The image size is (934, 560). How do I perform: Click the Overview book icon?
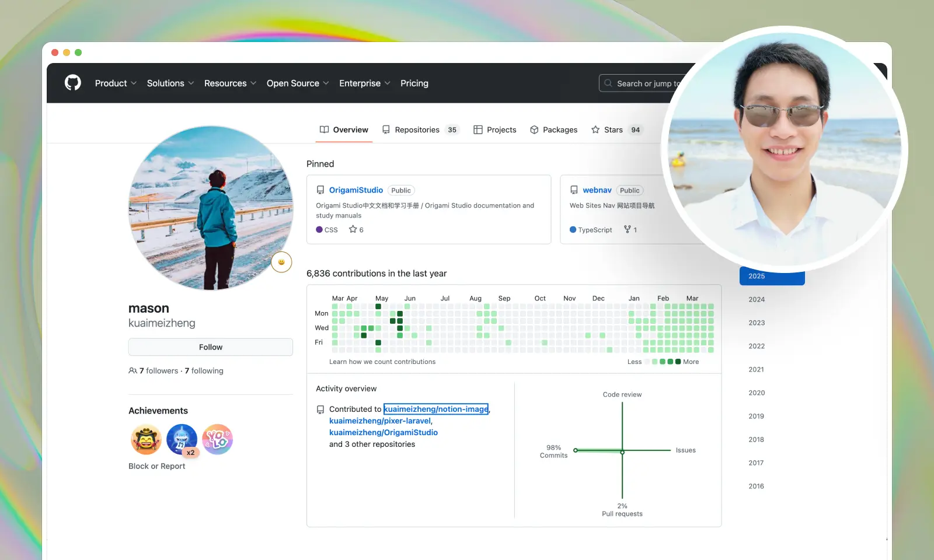pyautogui.click(x=325, y=129)
